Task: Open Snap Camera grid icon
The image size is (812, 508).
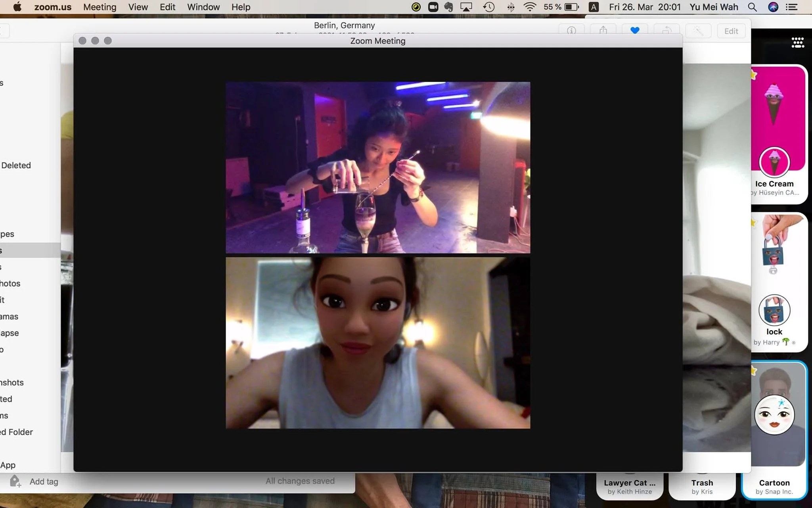Action: point(797,42)
